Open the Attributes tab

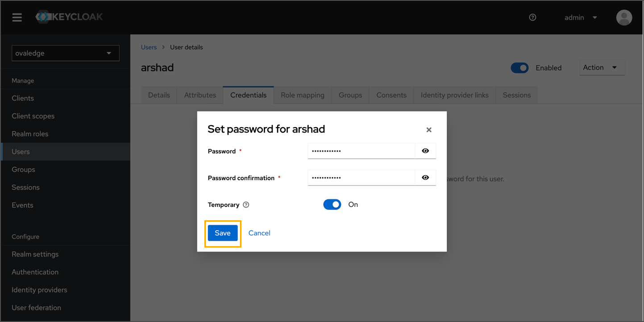(200, 95)
